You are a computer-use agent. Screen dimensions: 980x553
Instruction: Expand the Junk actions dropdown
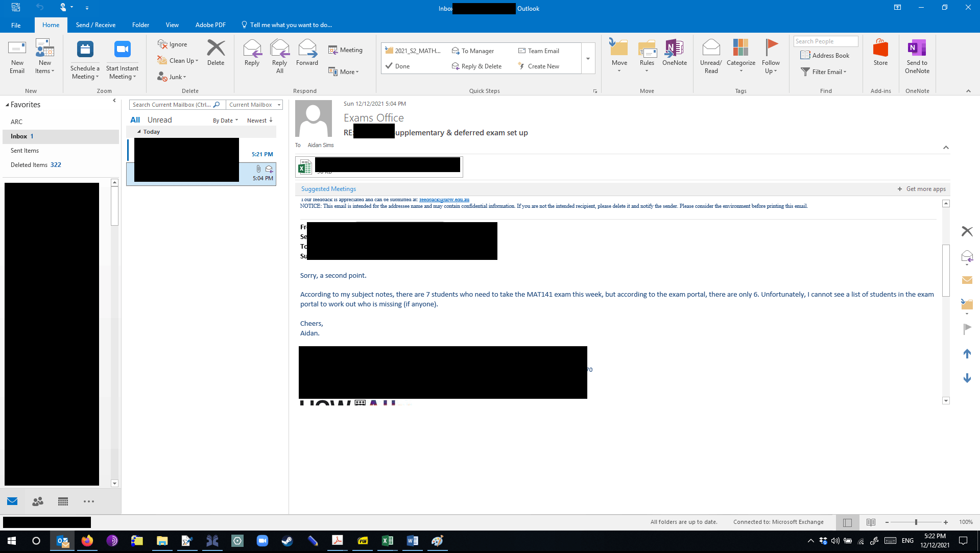pyautogui.click(x=185, y=77)
